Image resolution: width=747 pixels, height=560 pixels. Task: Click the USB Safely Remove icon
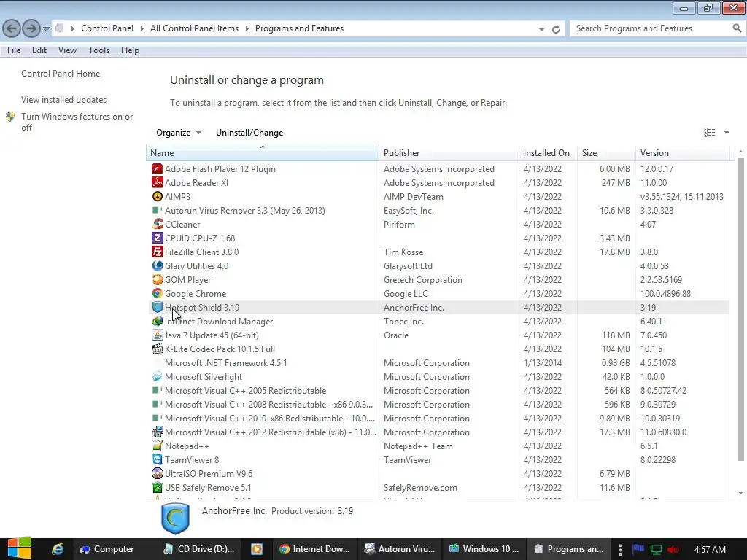pos(157,488)
